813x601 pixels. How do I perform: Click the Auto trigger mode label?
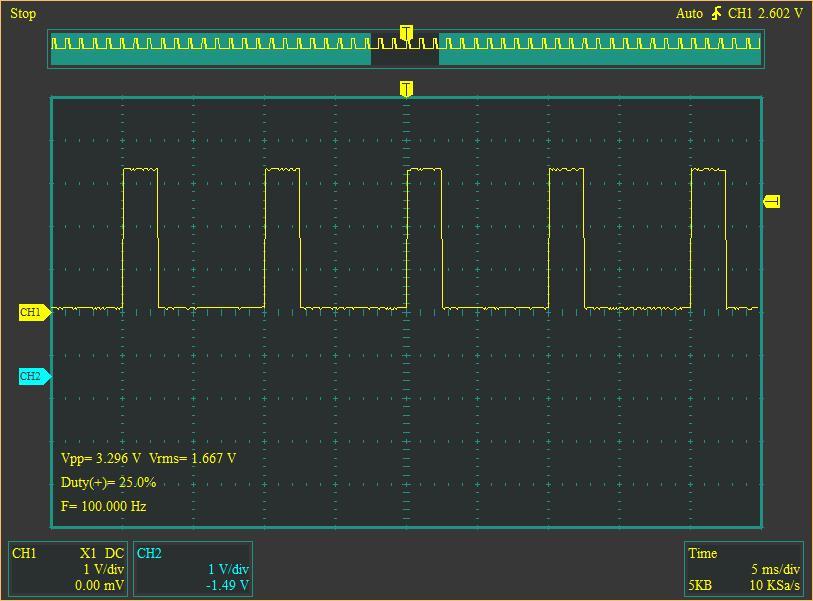click(x=689, y=13)
